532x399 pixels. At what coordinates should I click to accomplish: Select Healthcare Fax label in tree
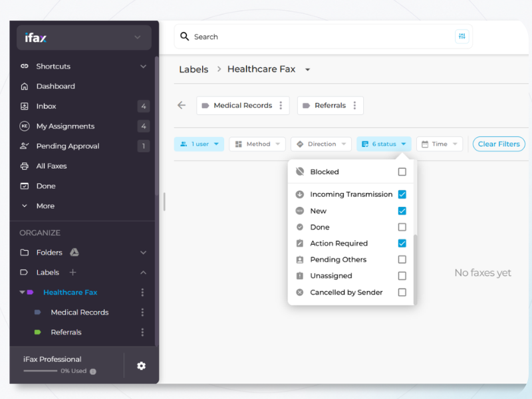pyautogui.click(x=70, y=292)
